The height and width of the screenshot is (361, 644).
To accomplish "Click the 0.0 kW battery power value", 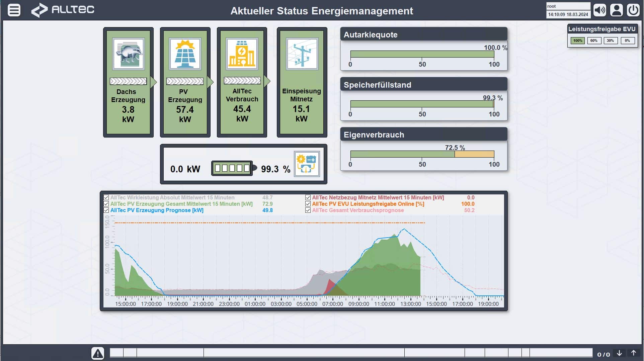I will tap(185, 169).
